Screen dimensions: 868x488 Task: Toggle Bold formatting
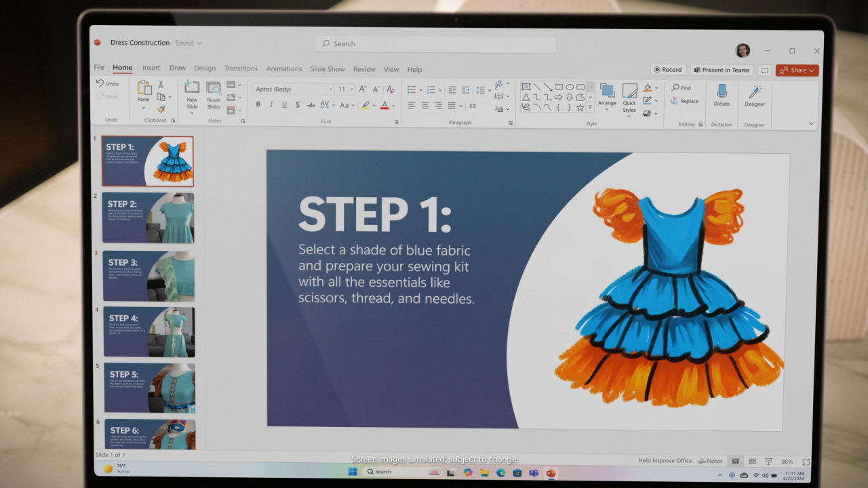pos(258,105)
